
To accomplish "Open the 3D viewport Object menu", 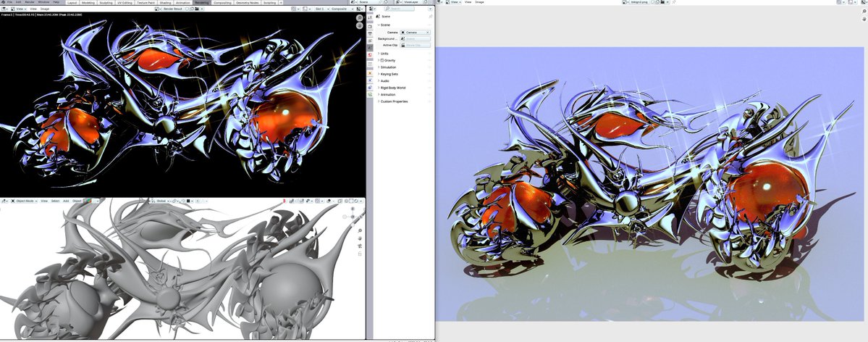I will pyautogui.click(x=77, y=201).
